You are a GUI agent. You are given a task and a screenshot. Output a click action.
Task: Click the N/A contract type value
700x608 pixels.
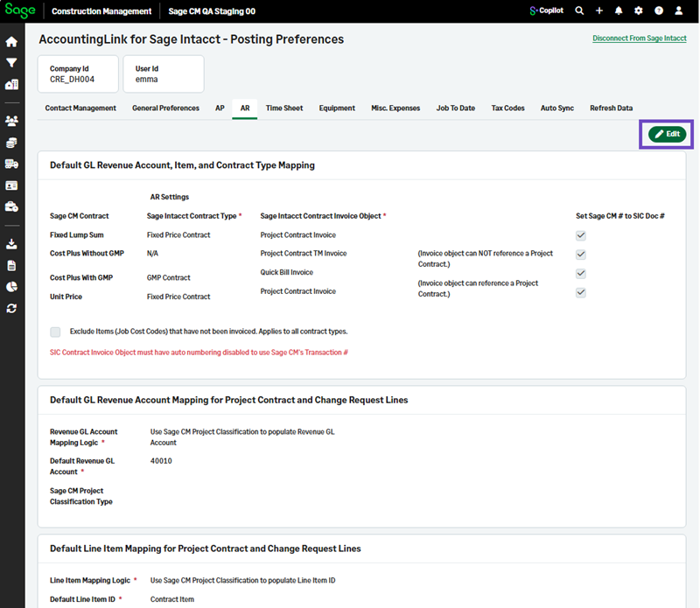pyautogui.click(x=152, y=253)
